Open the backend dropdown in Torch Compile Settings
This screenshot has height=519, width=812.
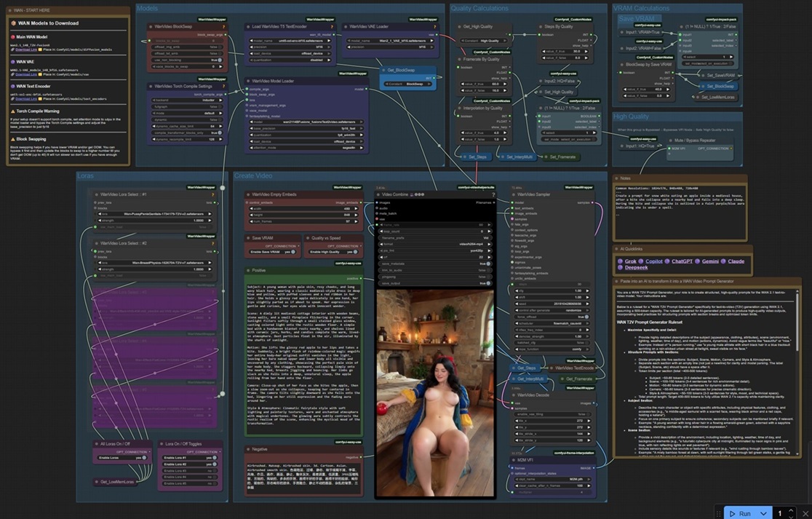point(186,100)
